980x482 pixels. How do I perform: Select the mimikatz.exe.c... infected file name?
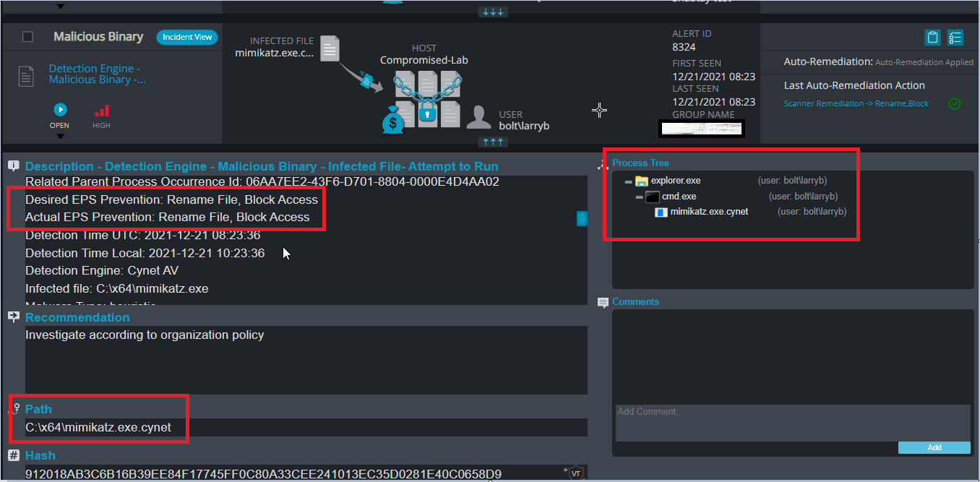tap(275, 53)
